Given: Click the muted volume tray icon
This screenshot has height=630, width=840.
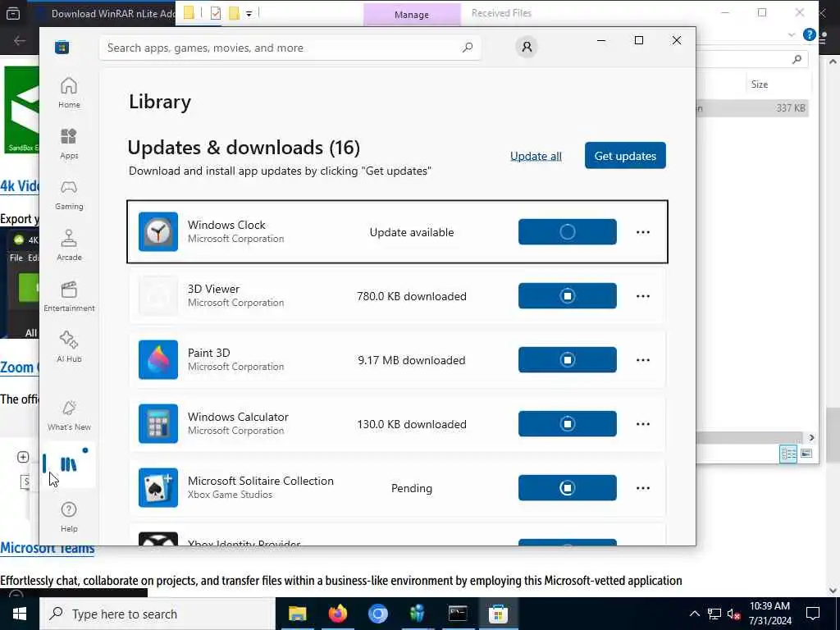Looking at the screenshot, I should click(733, 614).
